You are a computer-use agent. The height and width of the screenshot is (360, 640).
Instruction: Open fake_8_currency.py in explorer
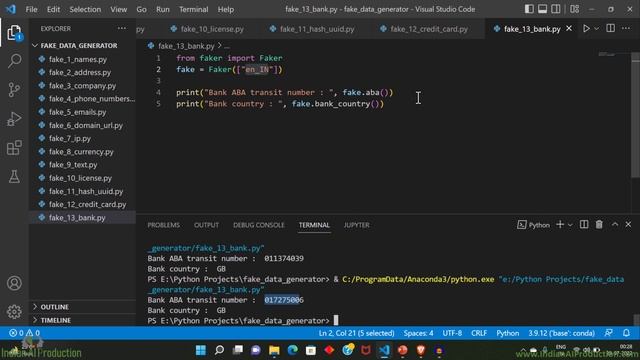coord(81,151)
